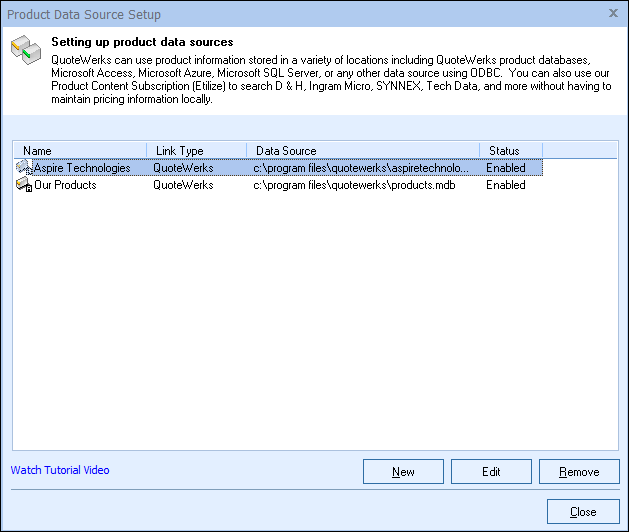Click the Aspire Technologies row icon
The image size is (629, 532).
24,168
